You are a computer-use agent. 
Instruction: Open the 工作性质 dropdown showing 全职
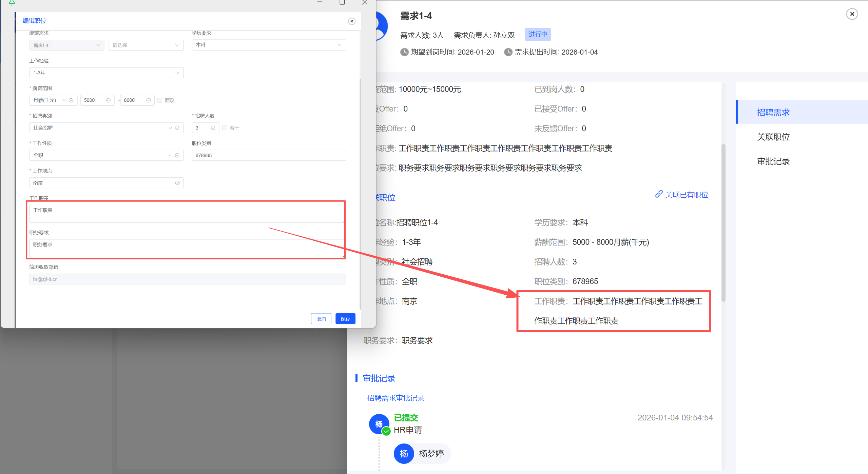pyautogui.click(x=102, y=155)
